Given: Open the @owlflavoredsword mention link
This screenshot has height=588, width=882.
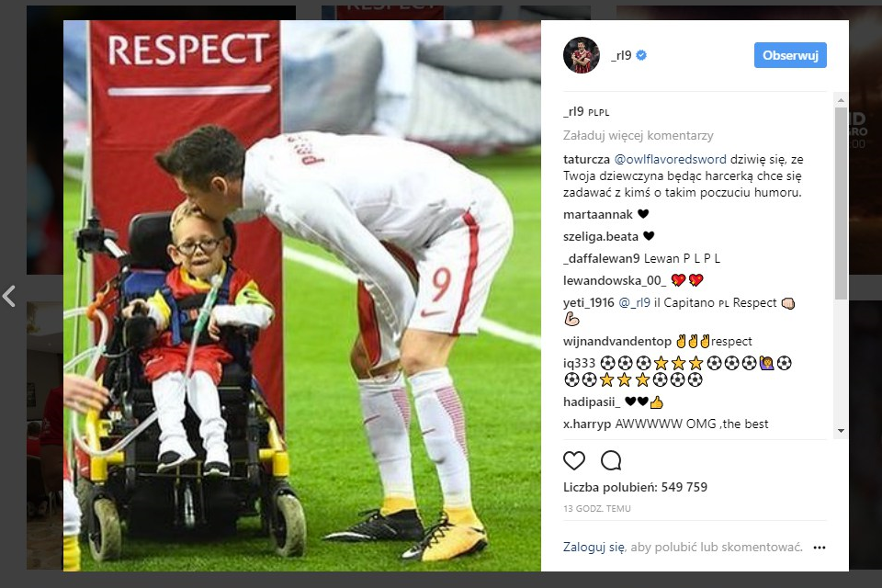Looking at the screenshot, I should coord(670,159).
